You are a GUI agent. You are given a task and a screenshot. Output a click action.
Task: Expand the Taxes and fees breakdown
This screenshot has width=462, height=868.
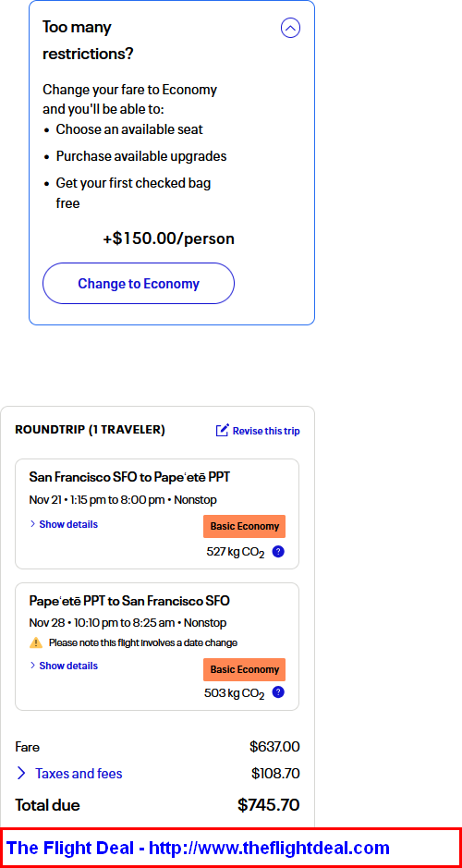(x=79, y=774)
